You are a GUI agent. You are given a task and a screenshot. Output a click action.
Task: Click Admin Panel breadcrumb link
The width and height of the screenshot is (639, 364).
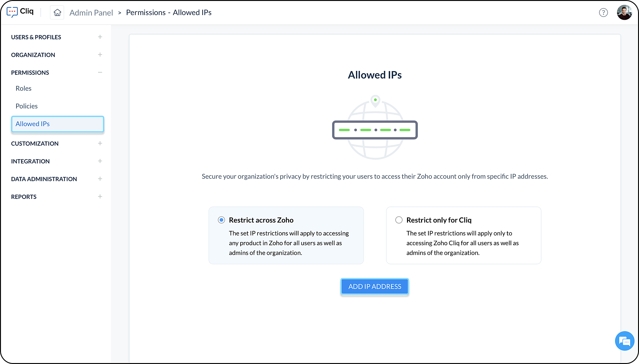(91, 13)
